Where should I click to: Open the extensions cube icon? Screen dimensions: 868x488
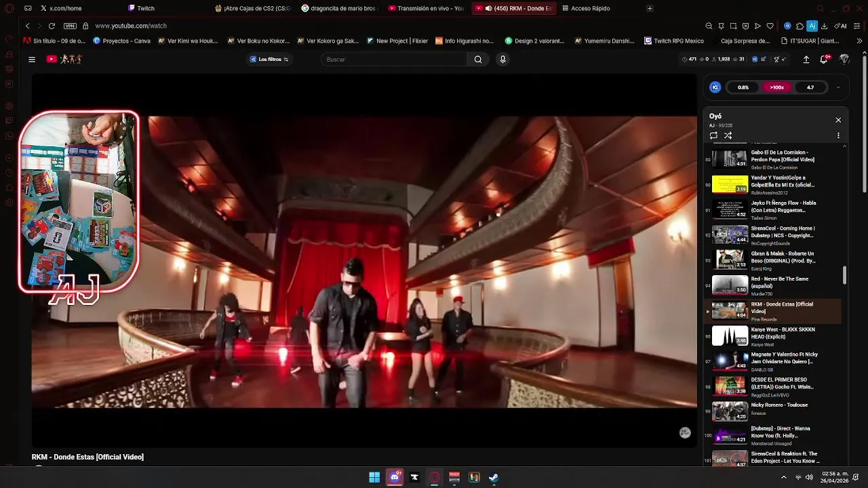pyautogui.click(x=800, y=26)
